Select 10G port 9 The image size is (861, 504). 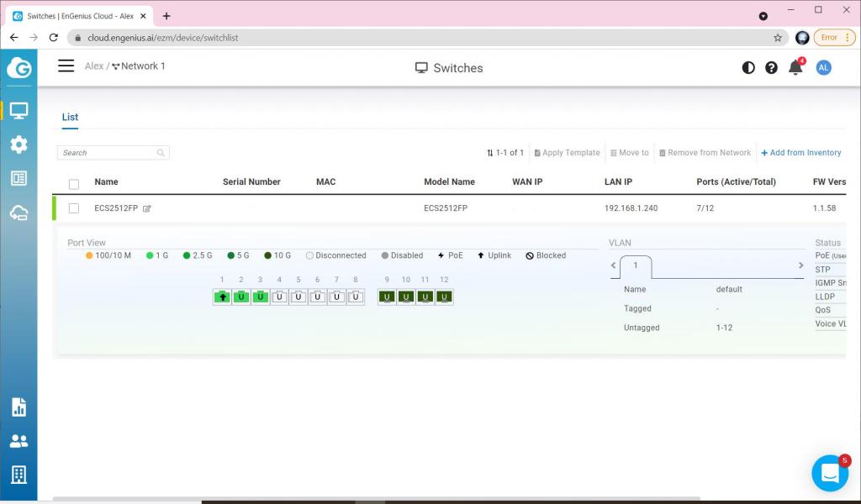pyautogui.click(x=387, y=297)
